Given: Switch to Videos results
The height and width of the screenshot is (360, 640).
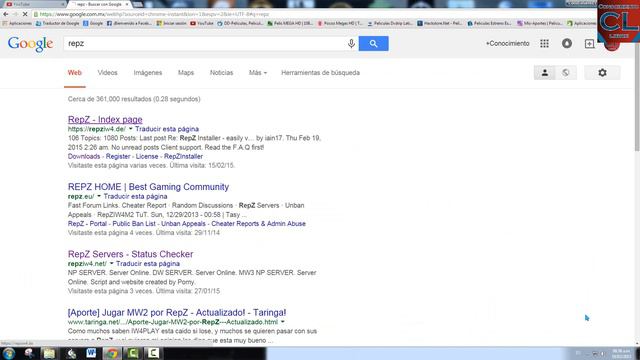Looking at the screenshot, I should (x=107, y=73).
